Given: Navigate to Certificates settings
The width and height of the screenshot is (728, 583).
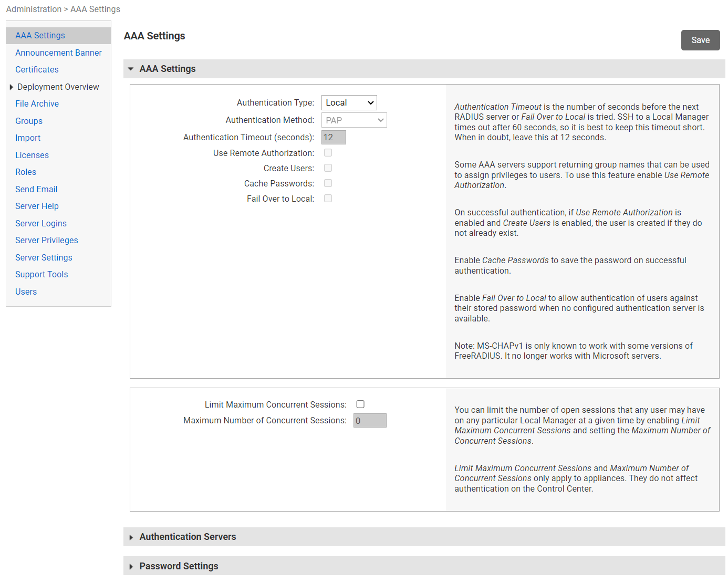Looking at the screenshot, I should tap(37, 69).
